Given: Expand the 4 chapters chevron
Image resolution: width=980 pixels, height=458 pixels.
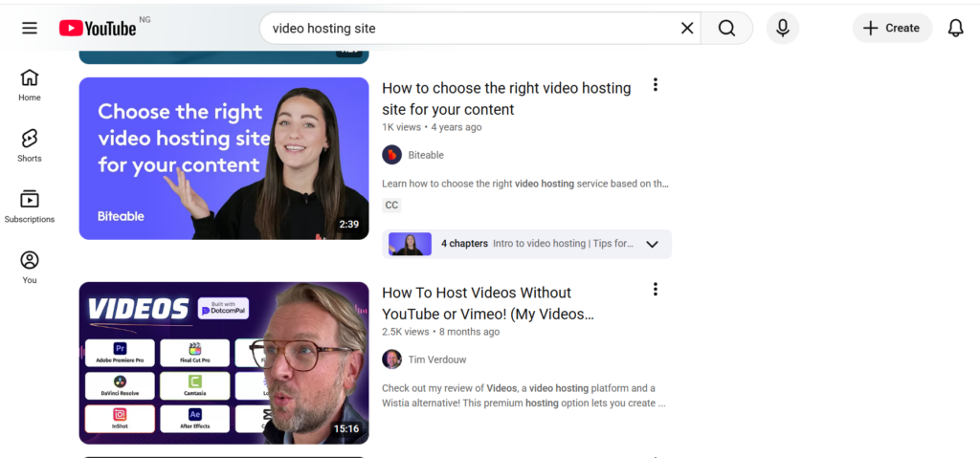Looking at the screenshot, I should coord(652,244).
